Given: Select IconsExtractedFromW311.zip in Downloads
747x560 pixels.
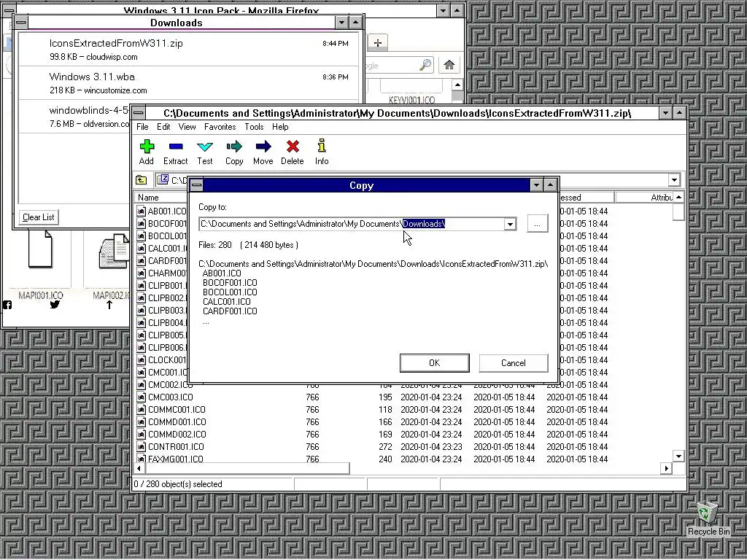Looking at the screenshot, I should tap(189, 50).
